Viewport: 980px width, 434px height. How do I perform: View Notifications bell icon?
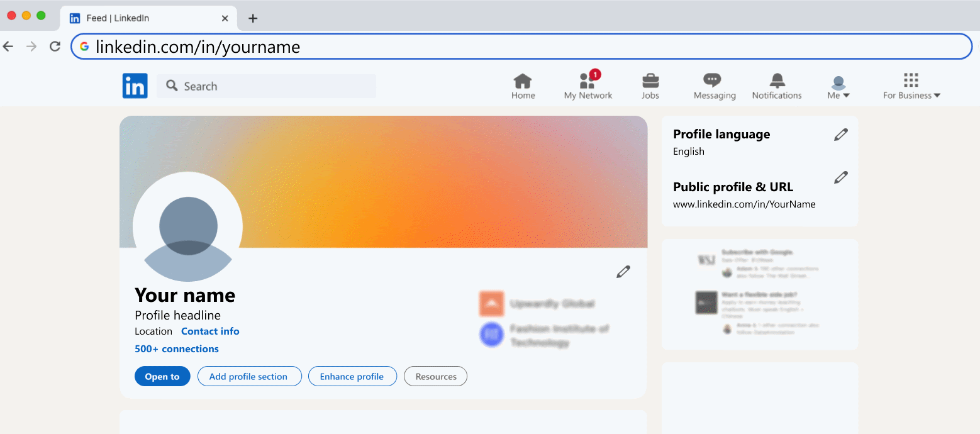777,86
